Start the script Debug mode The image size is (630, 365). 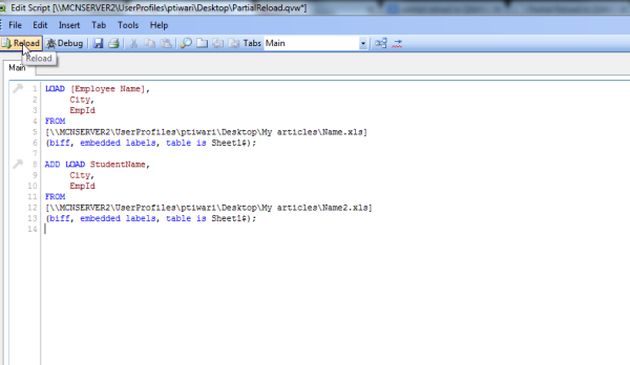coord(65,43)
